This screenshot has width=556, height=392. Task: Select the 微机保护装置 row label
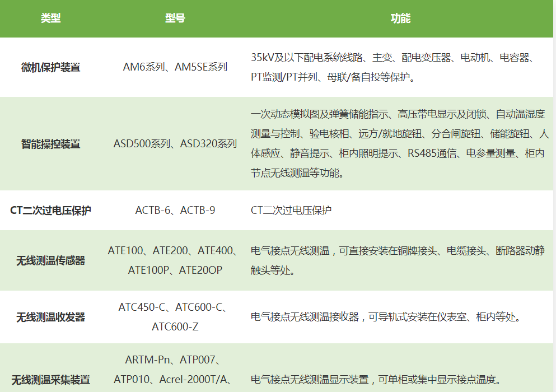pyautogui.click(x=50, y=67)
